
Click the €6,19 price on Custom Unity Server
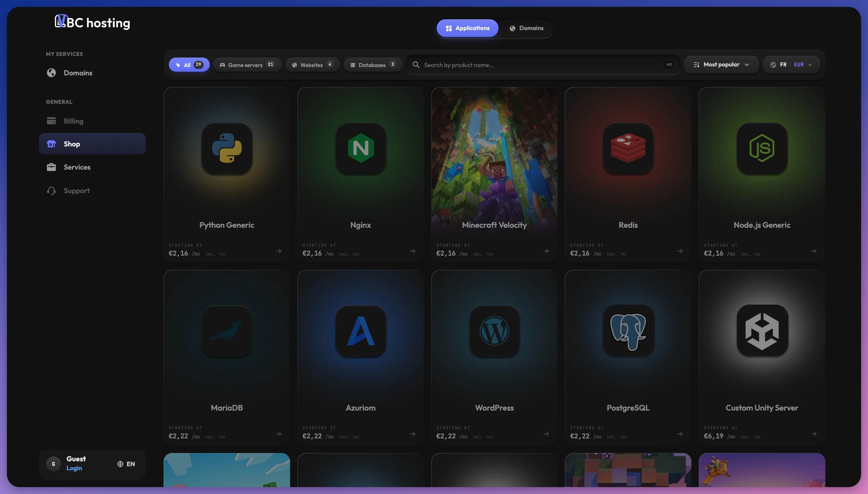tap(713, 436)
